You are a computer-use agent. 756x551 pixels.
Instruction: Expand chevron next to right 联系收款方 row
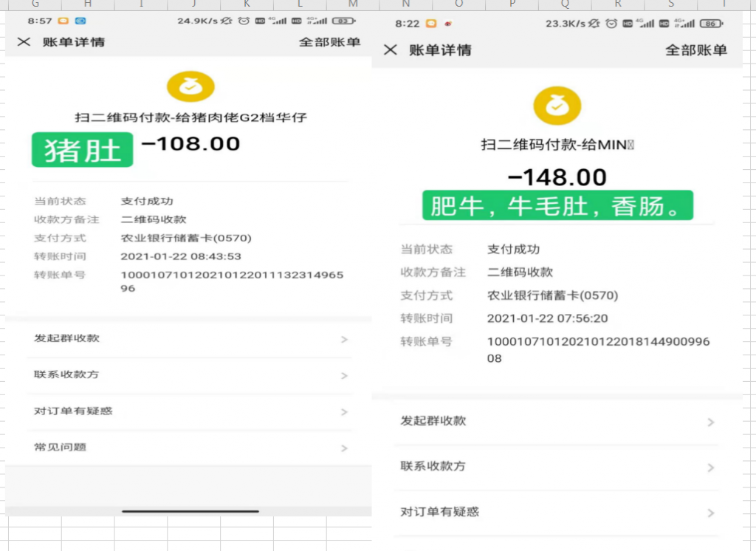(x=710, y=468)
